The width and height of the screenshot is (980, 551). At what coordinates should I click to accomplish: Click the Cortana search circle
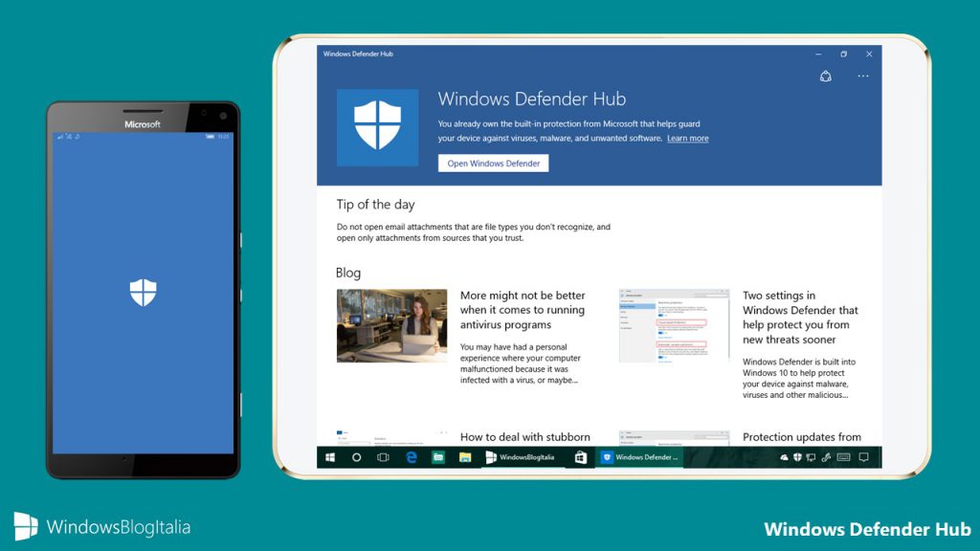[355, 458]
